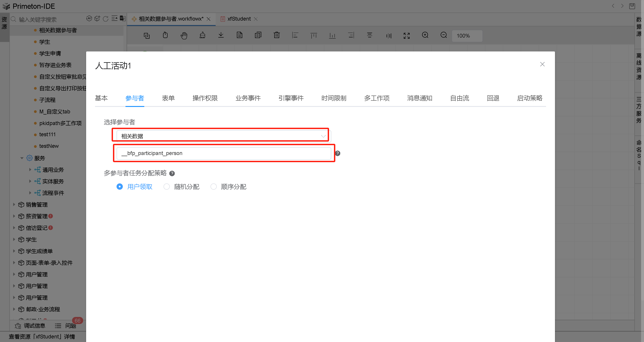644x342 pixels.
Task: Click the fit-to-screen icon in the toolbar
Action: [x=406, y=36]
